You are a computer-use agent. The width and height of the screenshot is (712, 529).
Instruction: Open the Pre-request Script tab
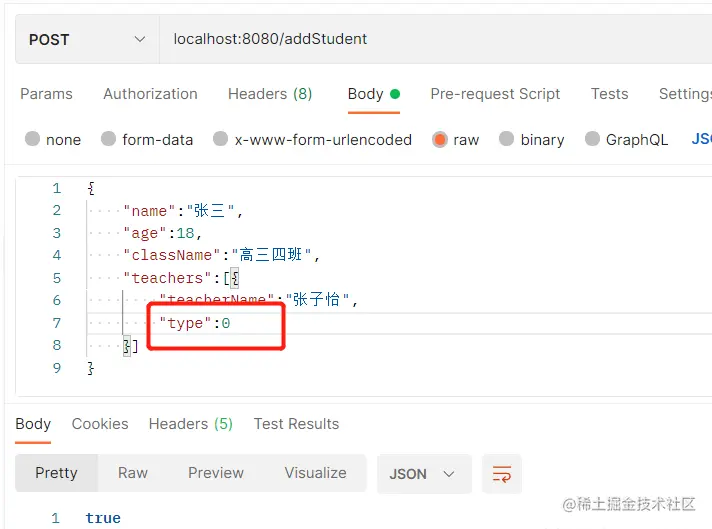[495, 94]
